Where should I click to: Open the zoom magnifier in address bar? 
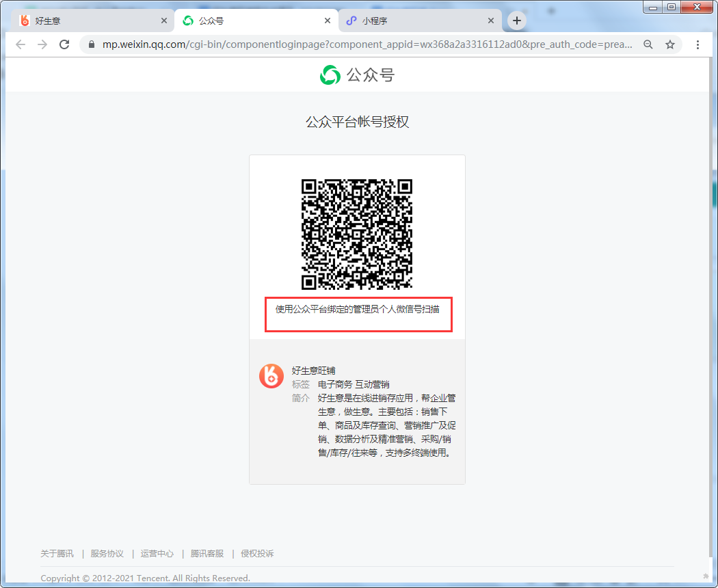pyautogui.click(x=648, y=44)
